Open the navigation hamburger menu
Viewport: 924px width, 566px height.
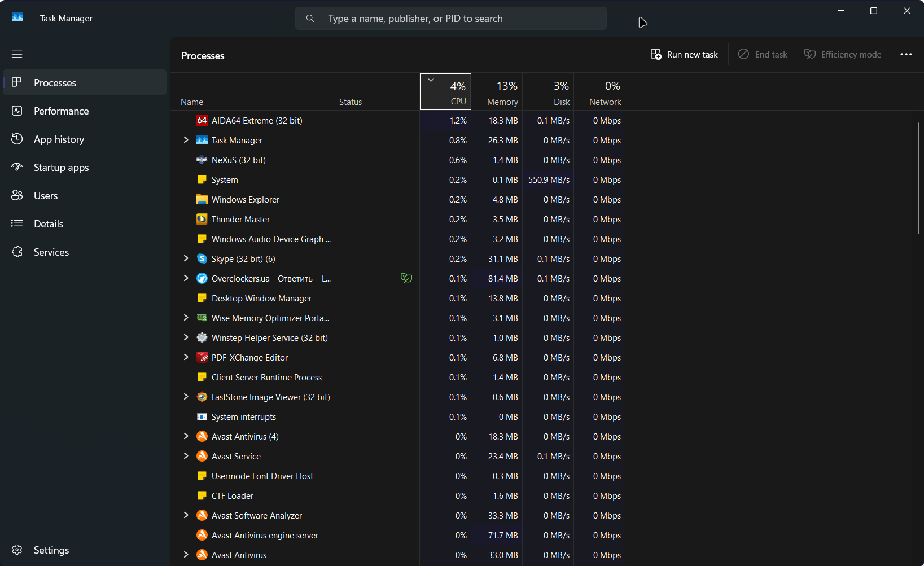click(17, 54)
